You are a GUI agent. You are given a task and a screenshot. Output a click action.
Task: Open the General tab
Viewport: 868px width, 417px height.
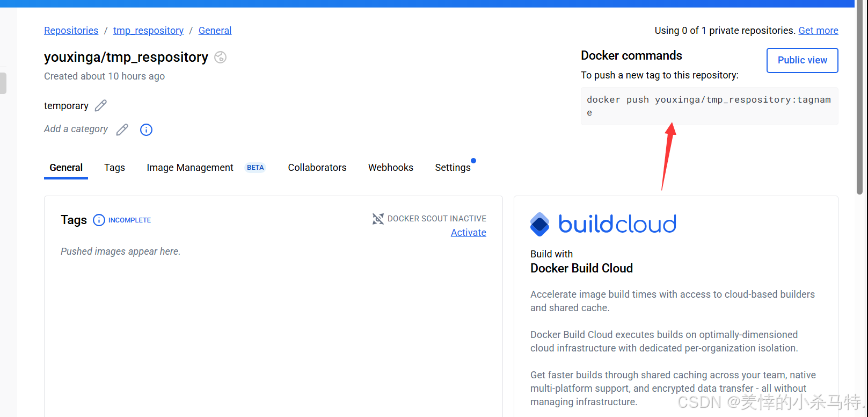(x=66, y=168)
